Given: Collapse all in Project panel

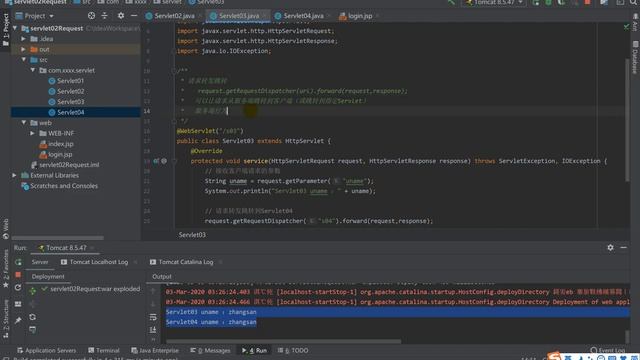Looking at the screenshot, I should 104,16.
